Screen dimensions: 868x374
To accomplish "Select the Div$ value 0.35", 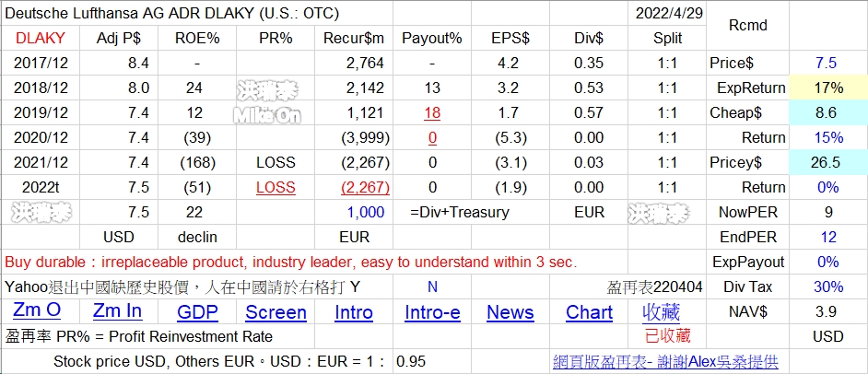I will [x=589, y=63].
